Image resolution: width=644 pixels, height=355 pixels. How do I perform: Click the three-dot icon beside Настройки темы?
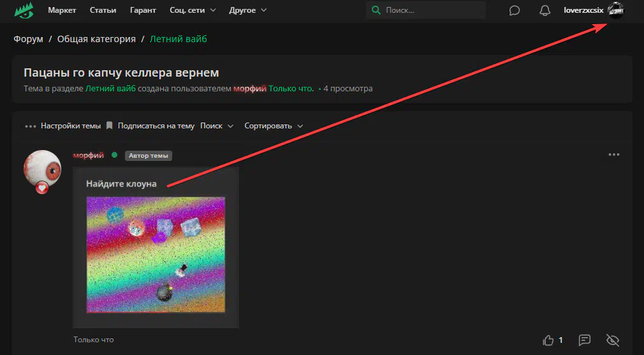[31, 126]
